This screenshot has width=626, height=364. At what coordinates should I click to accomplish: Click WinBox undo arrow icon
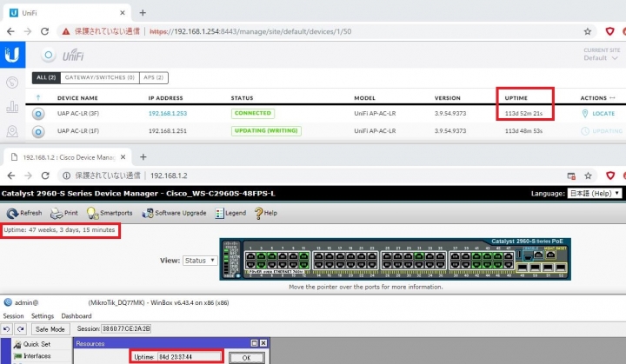click(x=7, y=329)
